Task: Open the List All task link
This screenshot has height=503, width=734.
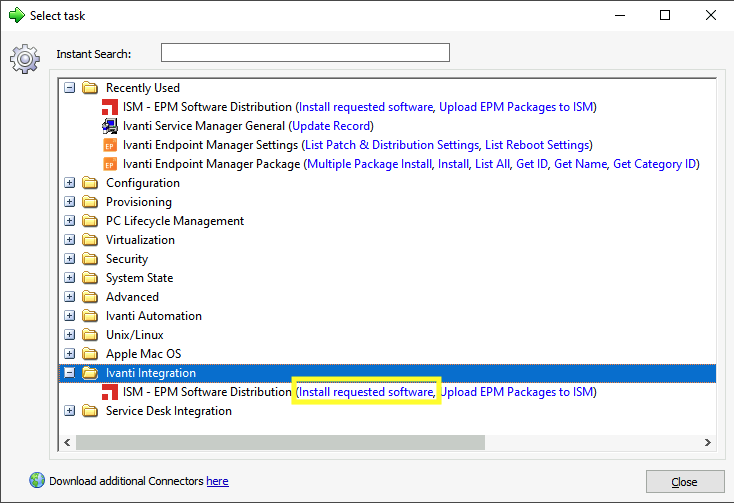Action: click(x=492, y=164)
